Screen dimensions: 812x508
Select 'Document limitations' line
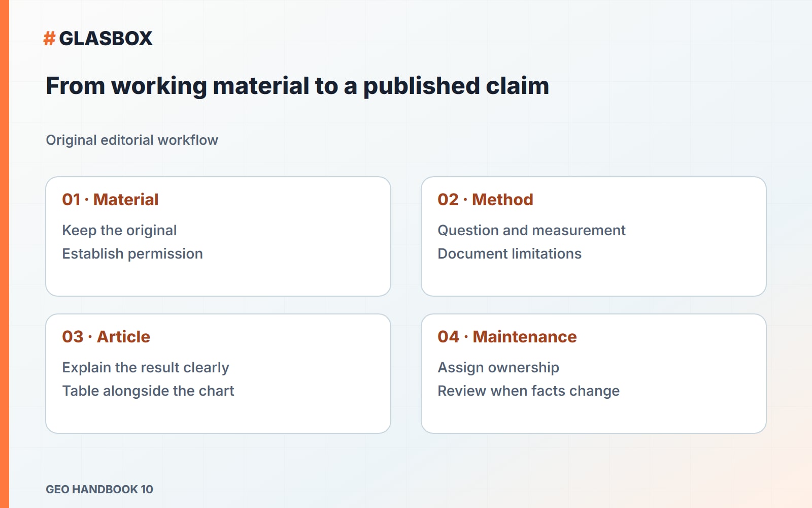(510, 253)
